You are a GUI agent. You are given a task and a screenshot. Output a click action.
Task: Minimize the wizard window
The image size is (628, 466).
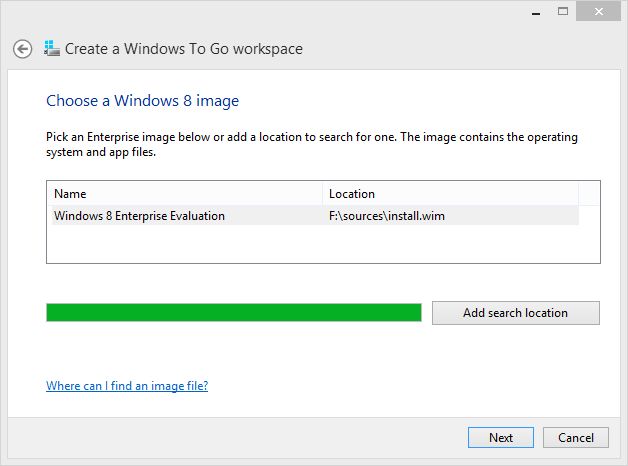536,12
